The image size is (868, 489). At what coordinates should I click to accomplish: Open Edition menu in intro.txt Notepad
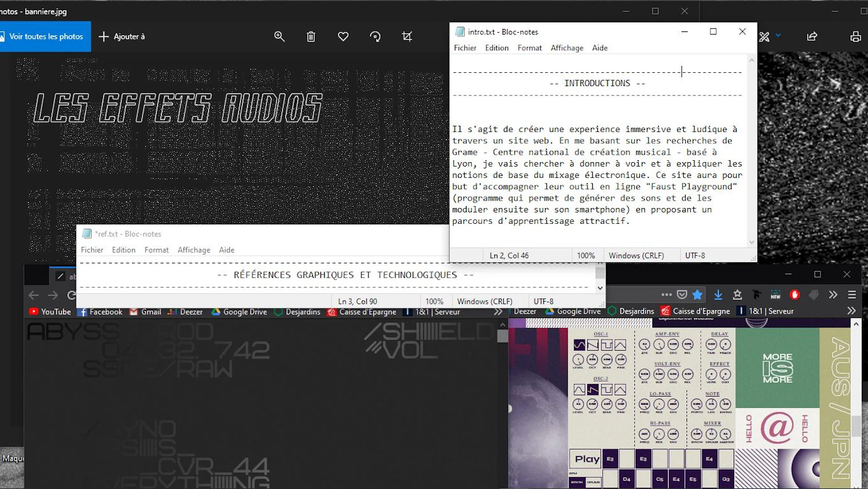pos(497,48)
